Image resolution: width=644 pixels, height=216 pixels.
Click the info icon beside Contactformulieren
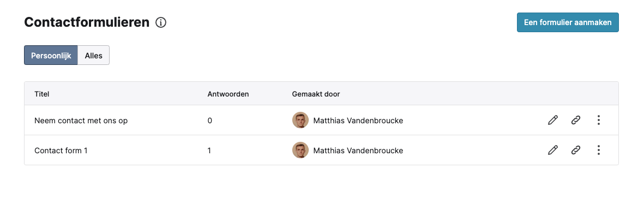(x=161, y=22)
